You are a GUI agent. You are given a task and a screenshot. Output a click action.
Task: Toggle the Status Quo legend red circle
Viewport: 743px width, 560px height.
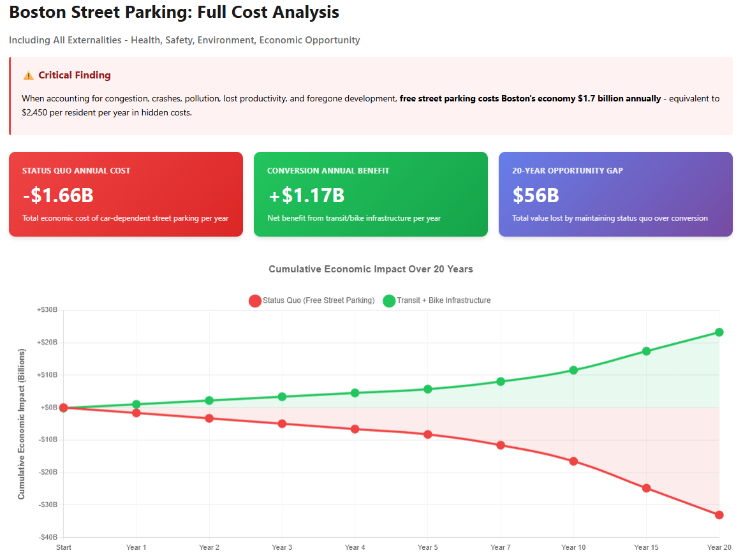tap(255, 300)
